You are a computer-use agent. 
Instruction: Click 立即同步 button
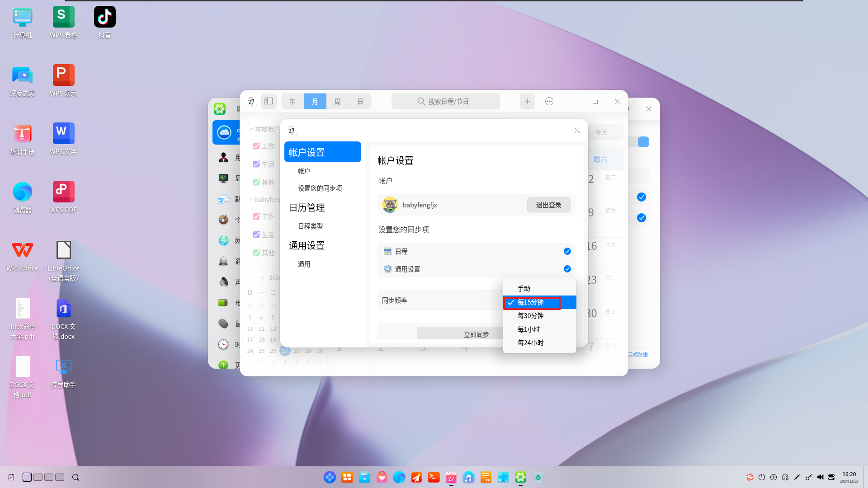tap(476, 334)
